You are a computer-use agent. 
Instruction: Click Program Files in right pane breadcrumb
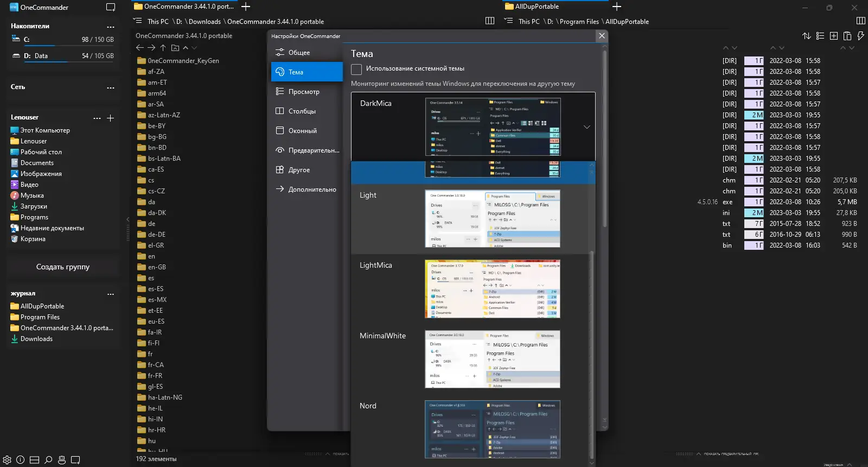[579, 22]
